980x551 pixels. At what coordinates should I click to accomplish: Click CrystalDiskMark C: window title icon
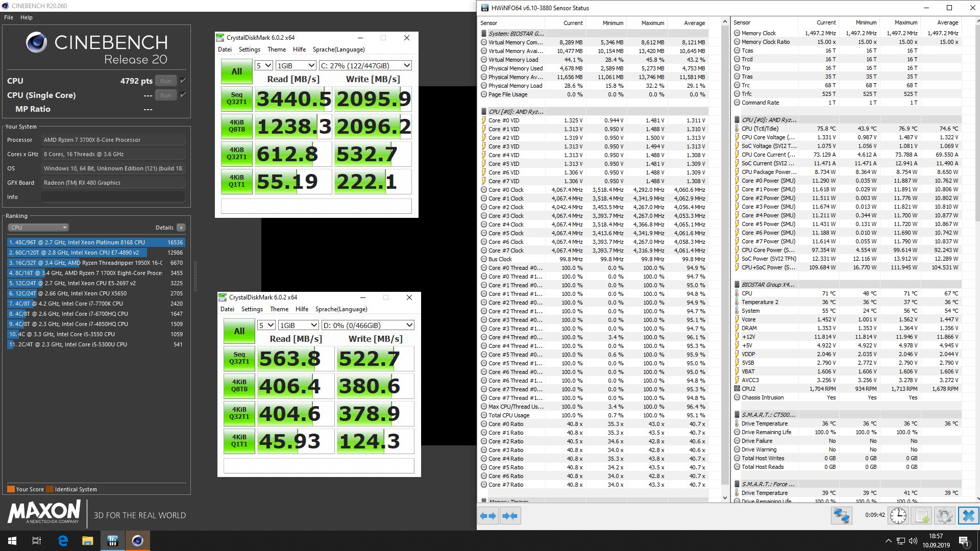tap(220, 38)
